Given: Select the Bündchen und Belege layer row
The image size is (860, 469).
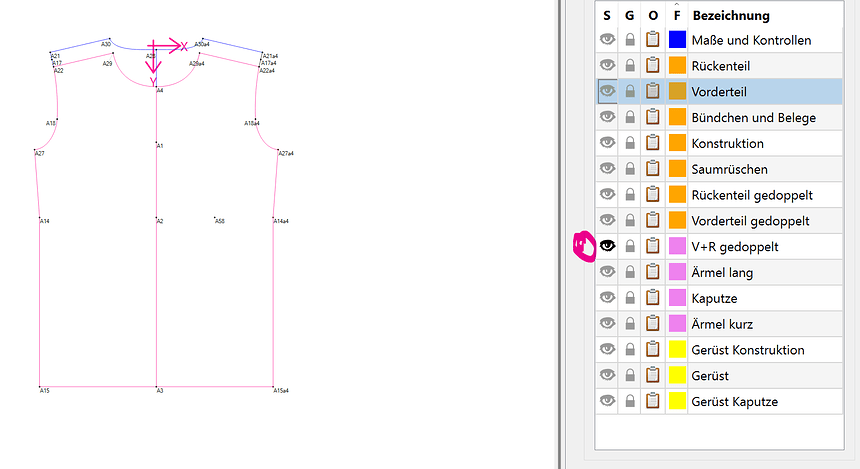Looking at the screenshot, I should [x=753, y=118].
